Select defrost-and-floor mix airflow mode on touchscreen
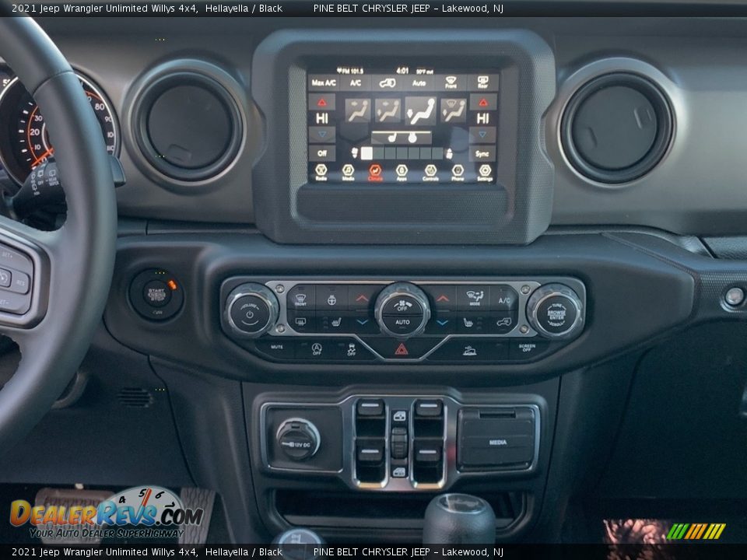This screenshot has width=747, height=560. tap(453, 110)
